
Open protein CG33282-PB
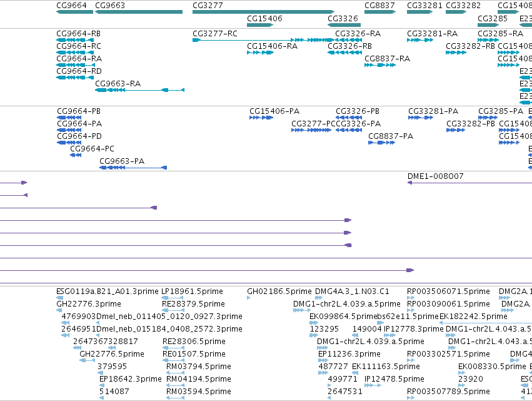(x=471, y=124)
